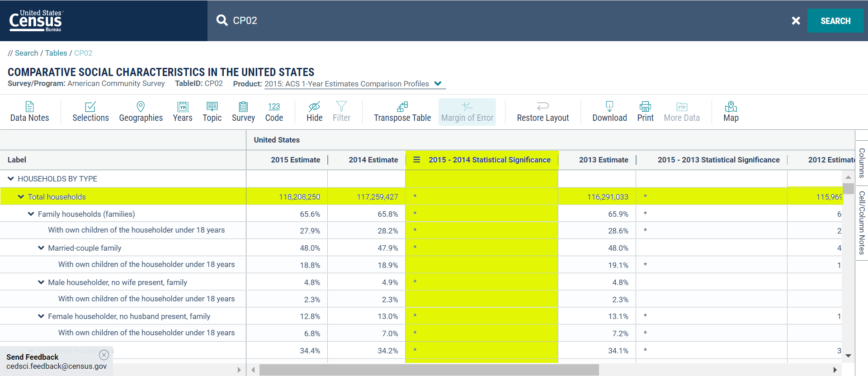The width and height of the screenshot is (868, 376).
Task: Click the CP02 search input field
Action: click(x=497, y=21)
